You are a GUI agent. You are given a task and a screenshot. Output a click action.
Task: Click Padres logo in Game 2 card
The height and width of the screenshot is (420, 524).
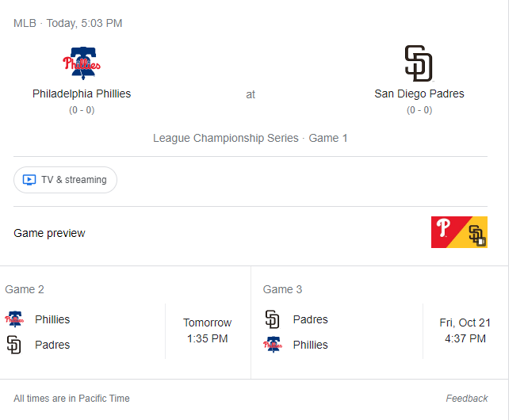pos(14,345)
